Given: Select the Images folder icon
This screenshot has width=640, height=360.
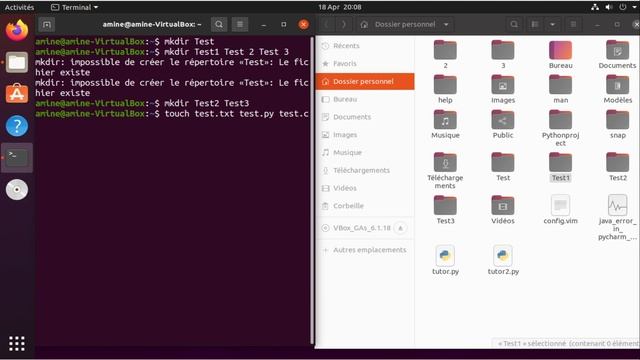Looking at the screenshot, I should coord(503,89).
